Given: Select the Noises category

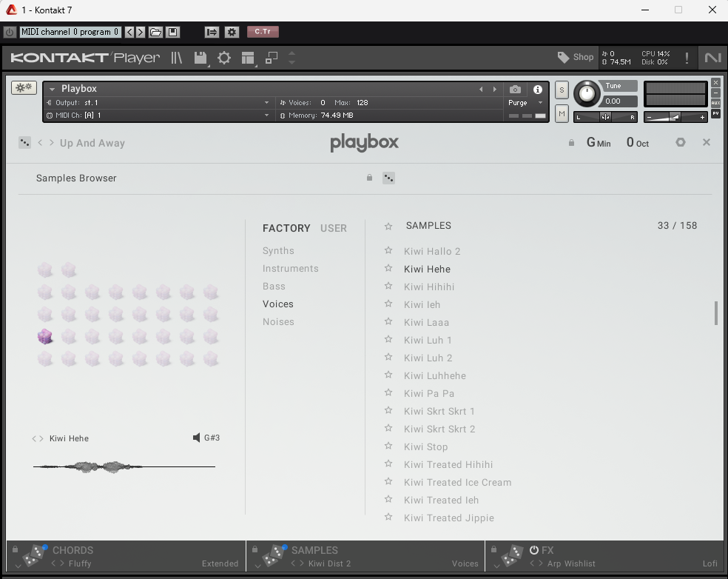Looking at the screenshot, I should pyautogui.click(x=278, y=321).
